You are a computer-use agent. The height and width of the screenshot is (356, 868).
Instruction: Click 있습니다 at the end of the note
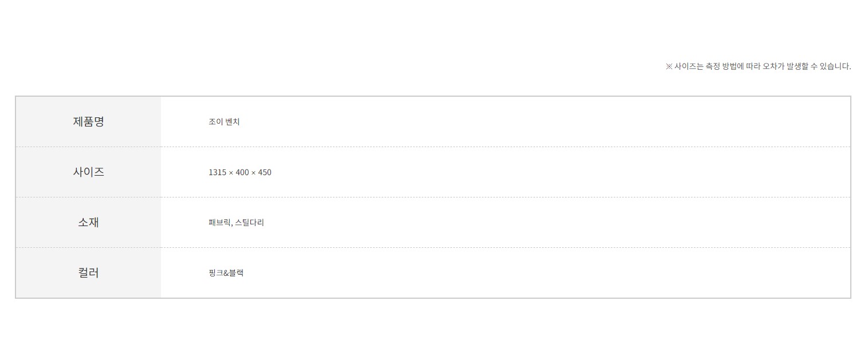click(835, 66)
